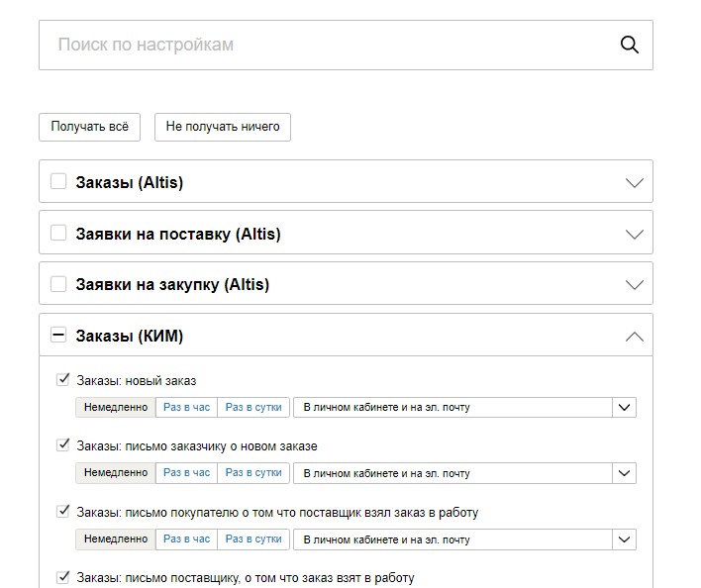Expand 'Заявки на закупку (Altis)' with chevron

(x=635, y=285)
